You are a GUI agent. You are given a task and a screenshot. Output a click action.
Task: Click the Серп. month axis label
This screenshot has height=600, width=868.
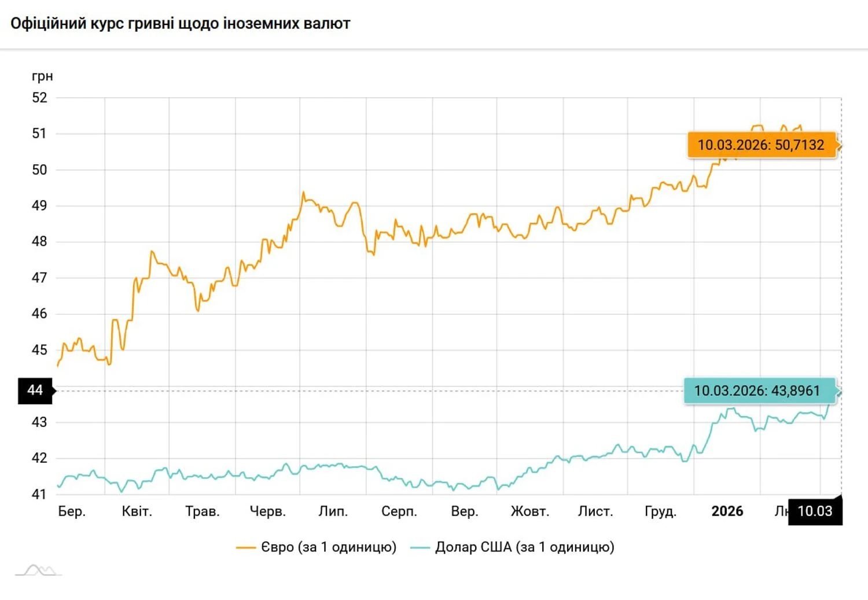[x=399, y=511]
